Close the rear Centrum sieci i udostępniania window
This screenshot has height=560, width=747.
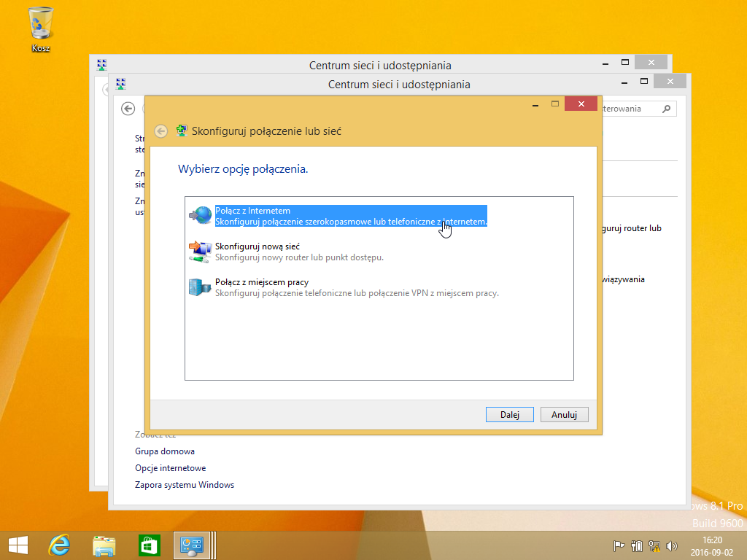click(x=651, y=63)
